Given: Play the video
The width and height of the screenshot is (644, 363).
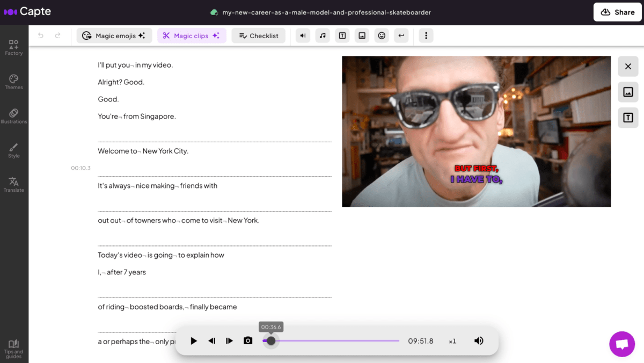Looking at the screenshot, I should pos(194,340).
